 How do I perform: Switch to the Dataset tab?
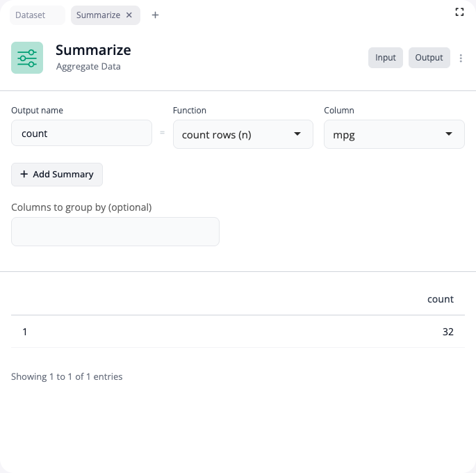(x=31, y=15)
